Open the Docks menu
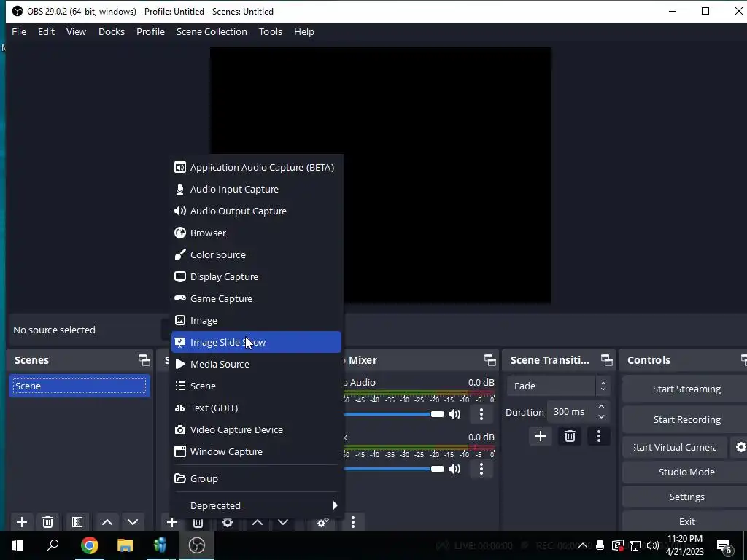The width and height of the screenshot is (747, 560). [x=112, y=32]
